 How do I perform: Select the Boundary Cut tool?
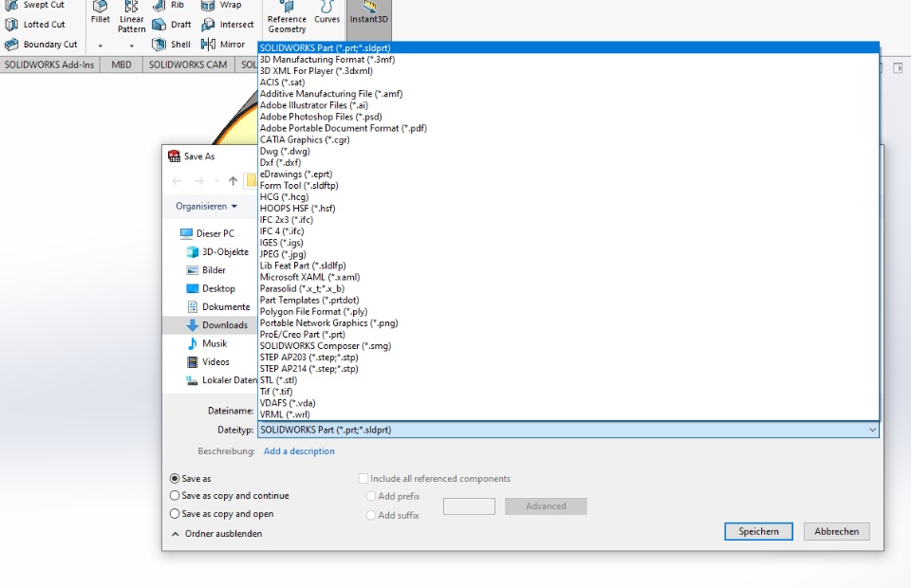(x=41, y=45)
